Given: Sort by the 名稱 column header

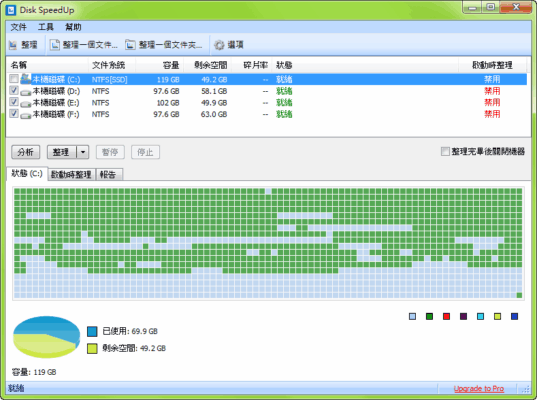Looking at the screenshot, I should pos(47,65).
